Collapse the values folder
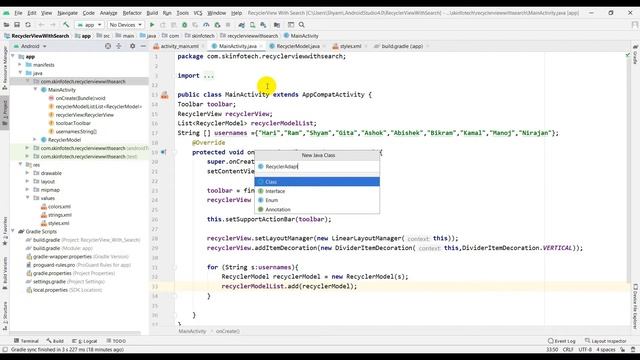 [27, 198]
